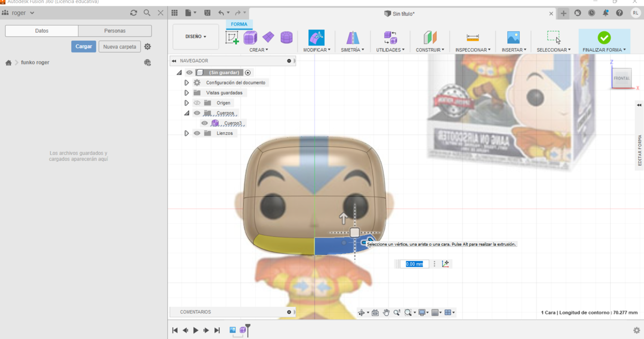Click the Save disk icon
644x339 pixels.
coord(207,13)
